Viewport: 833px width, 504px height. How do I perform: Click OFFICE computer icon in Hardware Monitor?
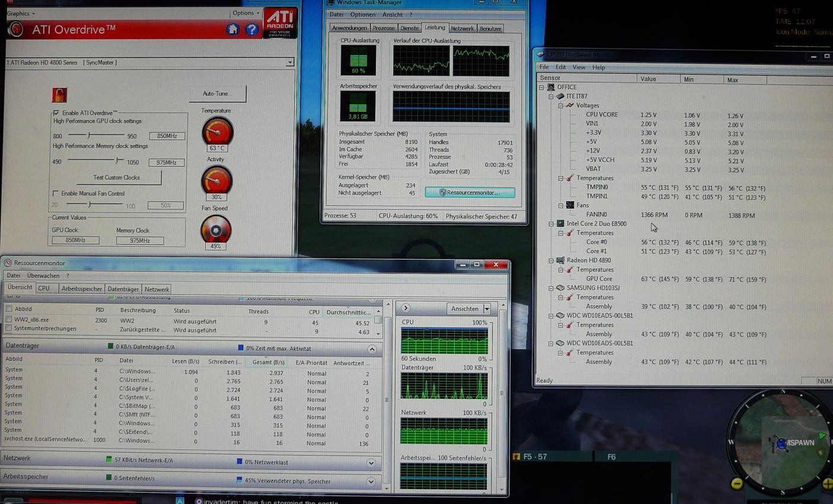(x=551, y=87)
